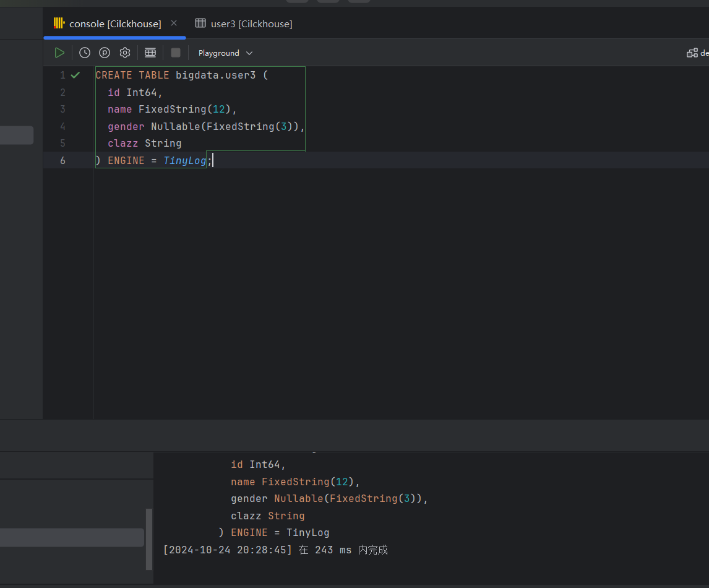
Task: Switch to the console [Cilckhouse] tab
Action: point(115,24)
